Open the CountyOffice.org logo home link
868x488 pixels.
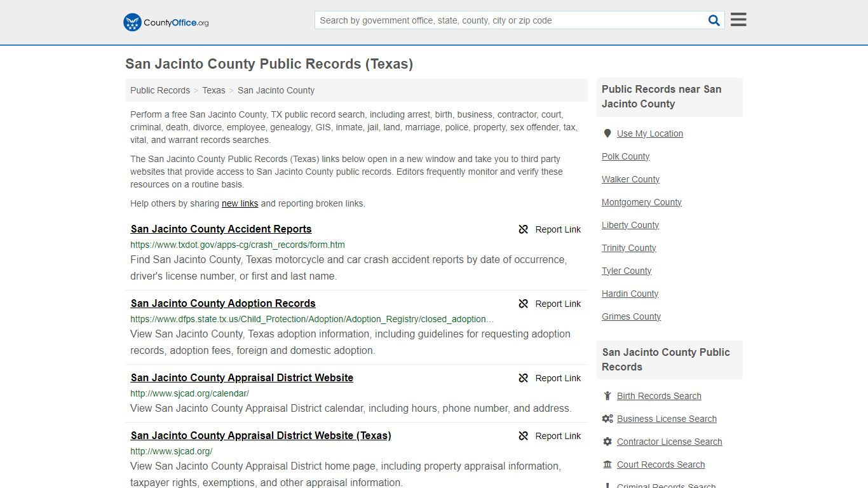pos(166,22)
